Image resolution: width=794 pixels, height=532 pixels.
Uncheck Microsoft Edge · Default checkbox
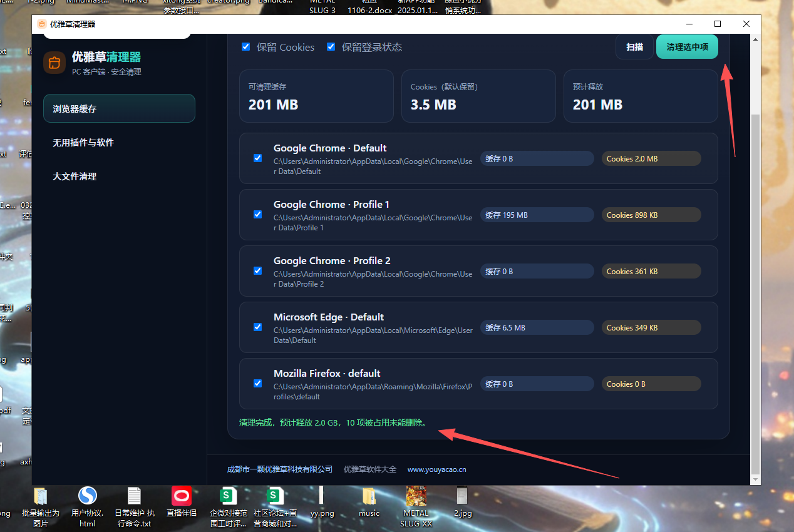[257, 327]
